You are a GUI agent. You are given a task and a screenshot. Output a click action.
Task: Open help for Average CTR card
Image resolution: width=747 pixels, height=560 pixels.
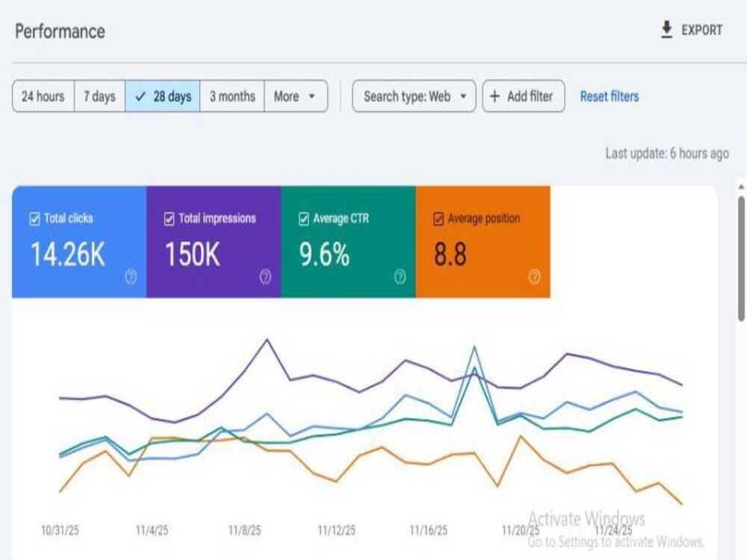[400, 276]
